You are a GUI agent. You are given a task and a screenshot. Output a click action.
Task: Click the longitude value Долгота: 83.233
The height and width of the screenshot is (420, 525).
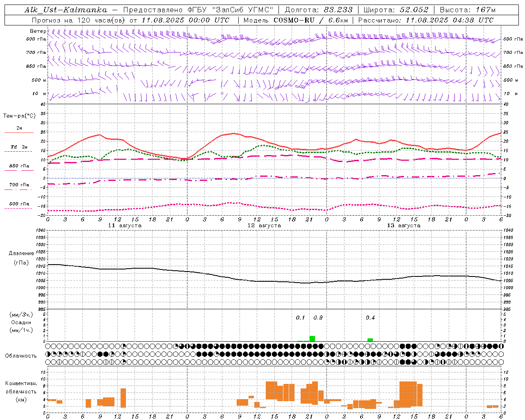(x=319, y=10)
